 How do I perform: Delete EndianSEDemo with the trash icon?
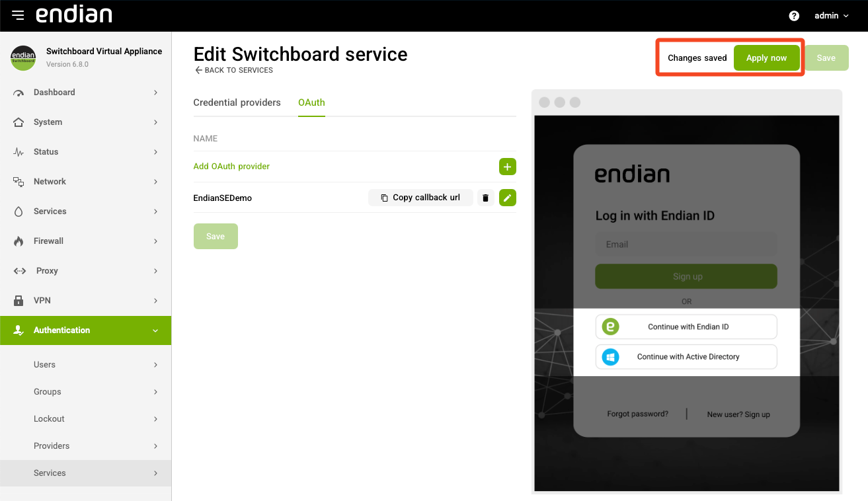click(486, 198)
